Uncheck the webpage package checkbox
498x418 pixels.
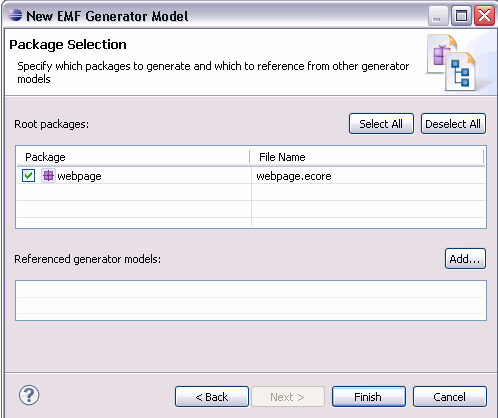coord(28,176)
